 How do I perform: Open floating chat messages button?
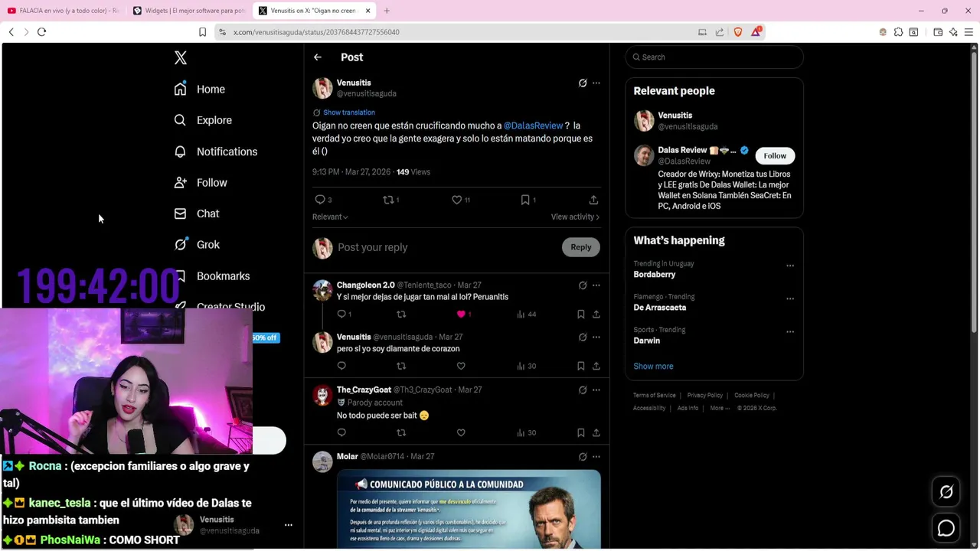click(946, 528)
